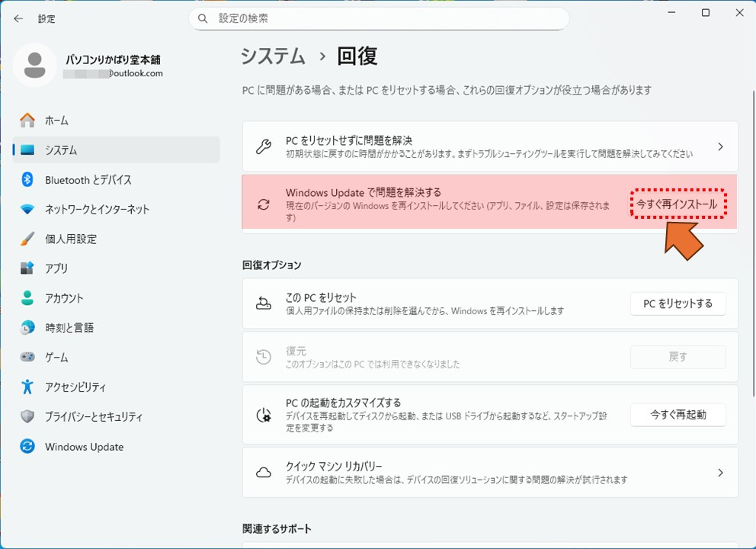The image size is (756, 549).
Task: Click the Windows Update sidebar icon
Action: click(x=27, y=447)
